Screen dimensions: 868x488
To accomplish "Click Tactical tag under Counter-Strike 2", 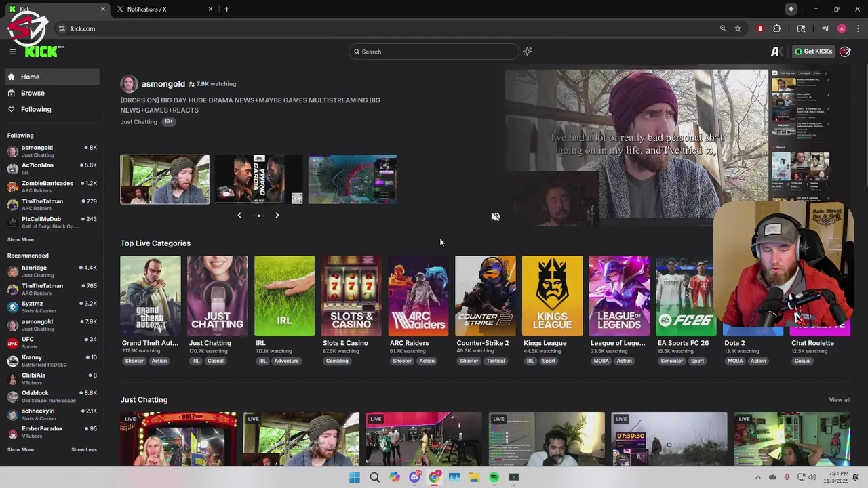I will (496, 361).
